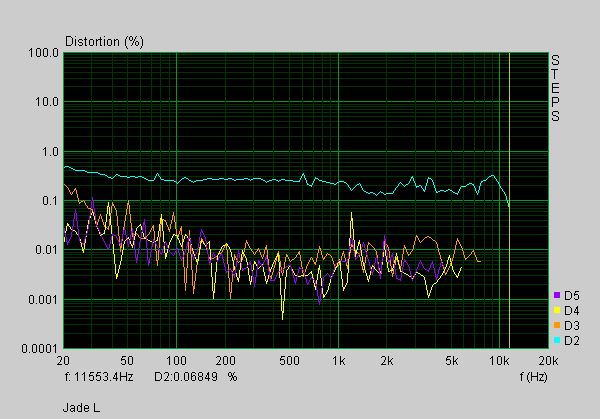Viewport: 600px width, 419px height.
Task: Click the 100 Hz x-axis label
Action: coord(176,361)
